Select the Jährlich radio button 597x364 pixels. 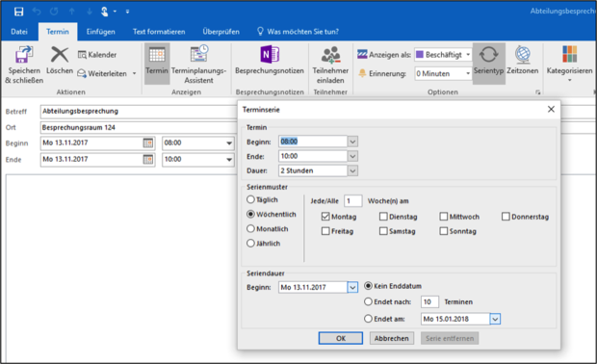coord(250,243)
